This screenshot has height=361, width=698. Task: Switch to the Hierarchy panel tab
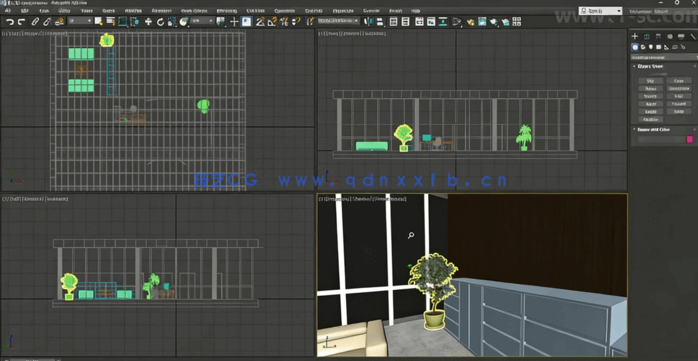click(x=658, y=36)
